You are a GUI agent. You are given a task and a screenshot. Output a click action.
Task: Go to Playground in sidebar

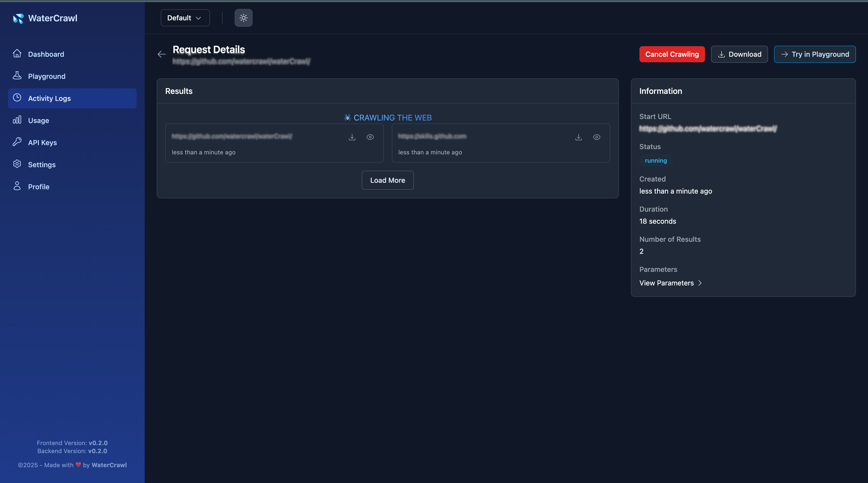coord(46,77)
